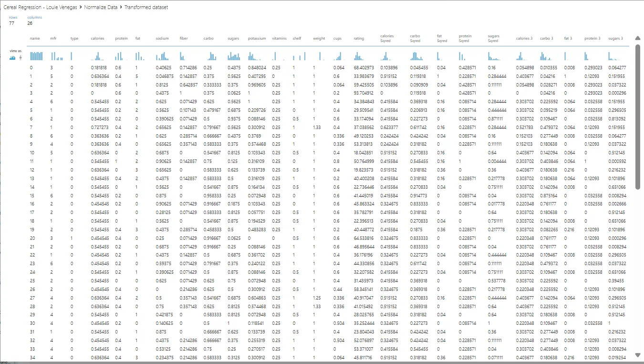Image resolution: width=644 pixels, height=364 pixels.
Task: Click the columns count 26
Action: point(30,23)
